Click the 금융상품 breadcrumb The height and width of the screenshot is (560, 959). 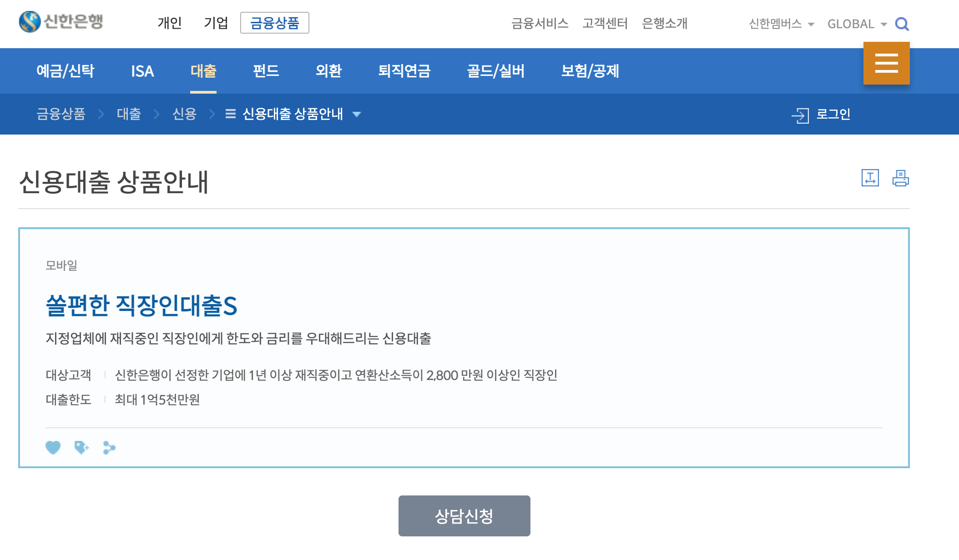click(x=61, y=114)
